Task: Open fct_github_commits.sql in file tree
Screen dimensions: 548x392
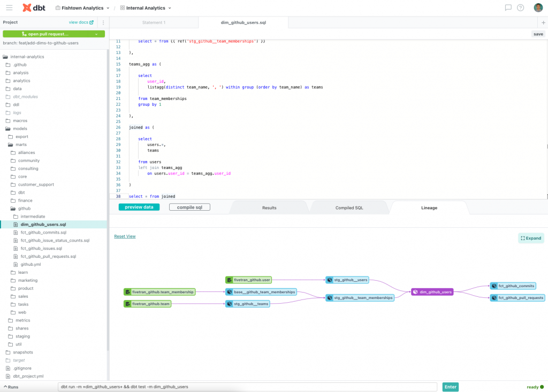Action: (x=43, y=232)
